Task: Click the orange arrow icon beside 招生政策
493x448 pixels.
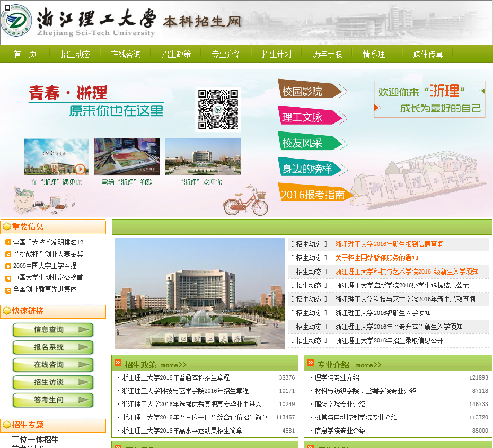Action: tap(118, 363)
